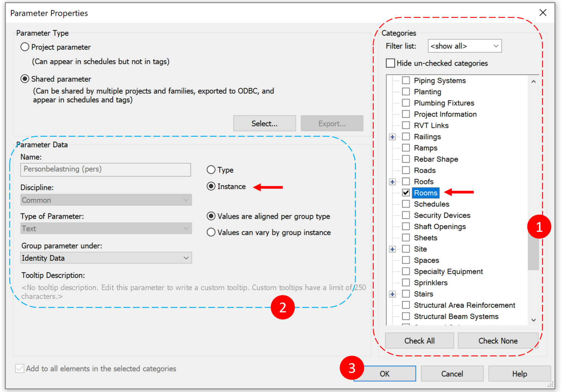Choose the Instance radio option
This screenshot has width=565, height=392.
coord(211,186)
